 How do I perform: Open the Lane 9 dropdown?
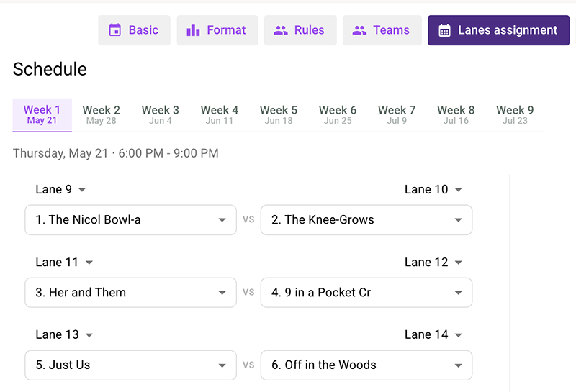(60, 189)
